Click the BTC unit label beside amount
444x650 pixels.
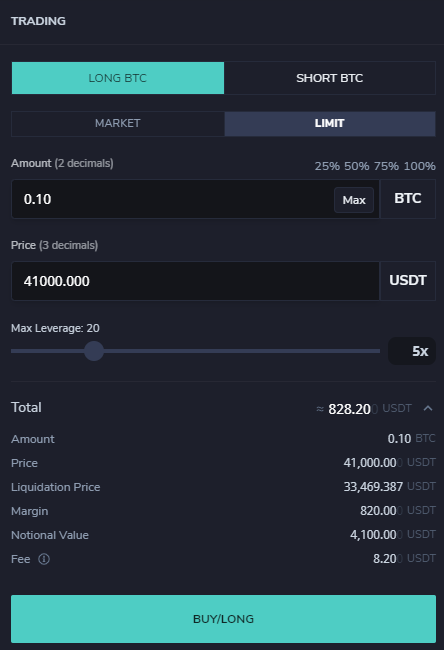pos(408,199)
